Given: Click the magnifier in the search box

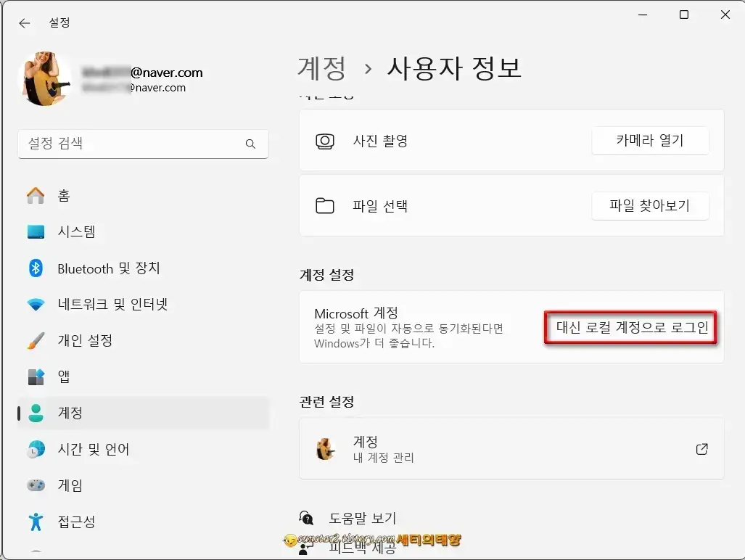Looking at the screenshot, I should tap(250, 144).
